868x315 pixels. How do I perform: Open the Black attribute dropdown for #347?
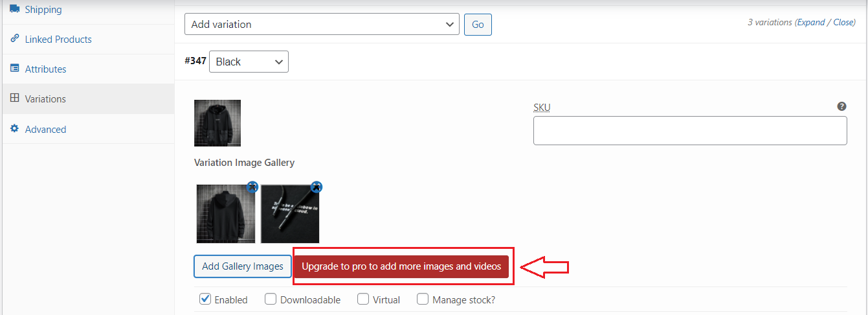[249, 62]
